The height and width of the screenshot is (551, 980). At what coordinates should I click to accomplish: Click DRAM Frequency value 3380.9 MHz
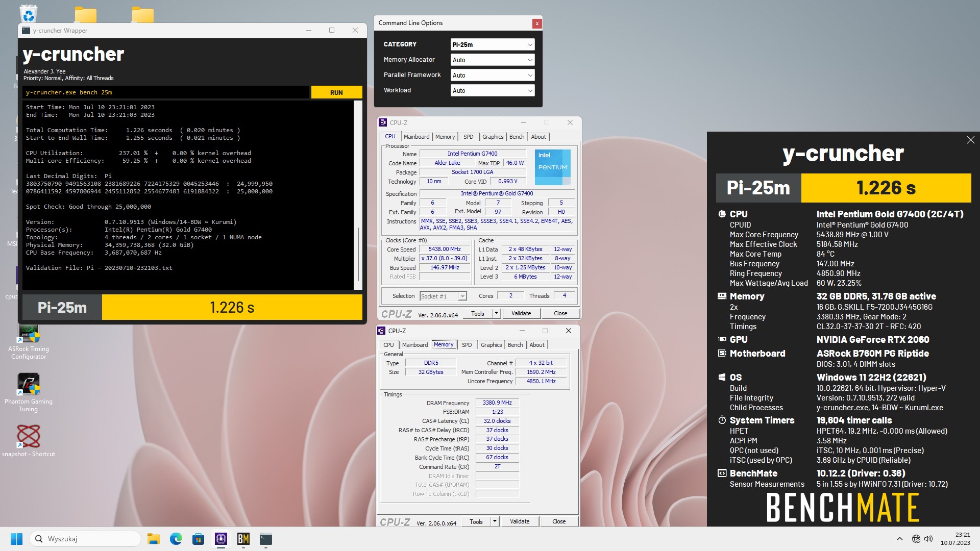click(497, 403)
